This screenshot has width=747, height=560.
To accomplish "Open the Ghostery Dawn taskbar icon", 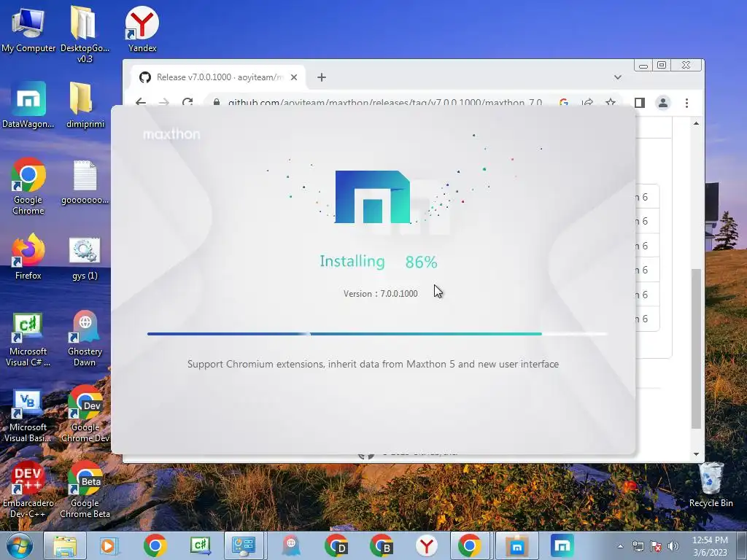I will [290, 546].
